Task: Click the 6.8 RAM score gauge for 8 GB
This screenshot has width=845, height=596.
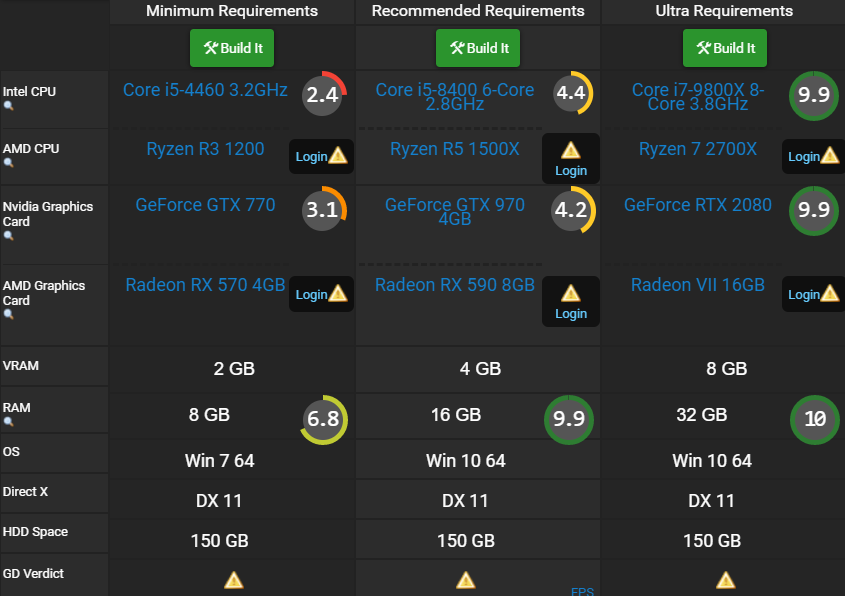Action: [x=323, y=420]
